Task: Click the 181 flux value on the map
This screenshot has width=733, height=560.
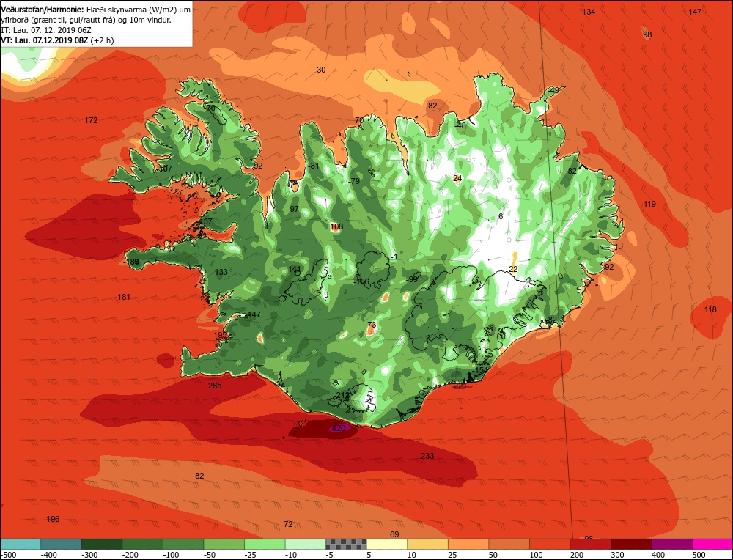Action: (x=124, y=297)
